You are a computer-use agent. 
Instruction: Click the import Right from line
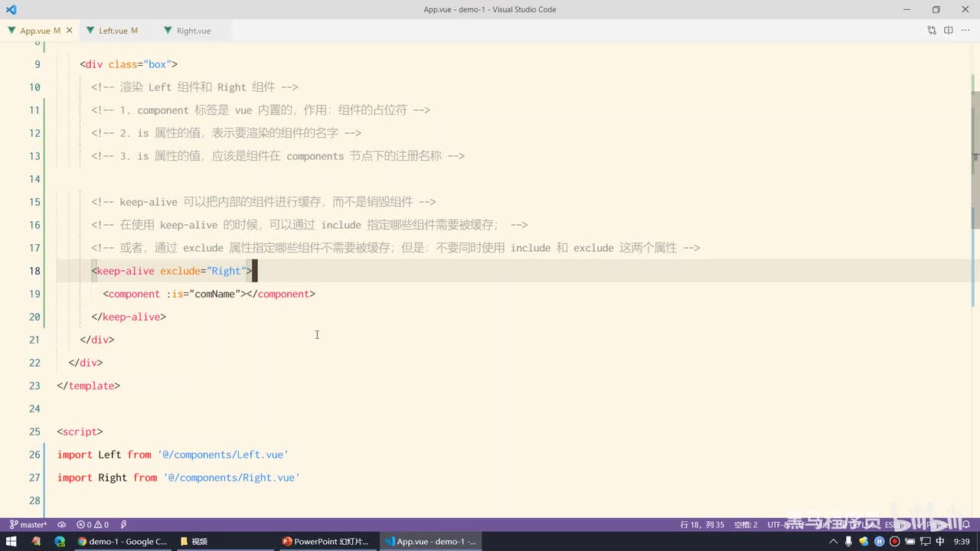pyautogui.click(x=178, y=478)
